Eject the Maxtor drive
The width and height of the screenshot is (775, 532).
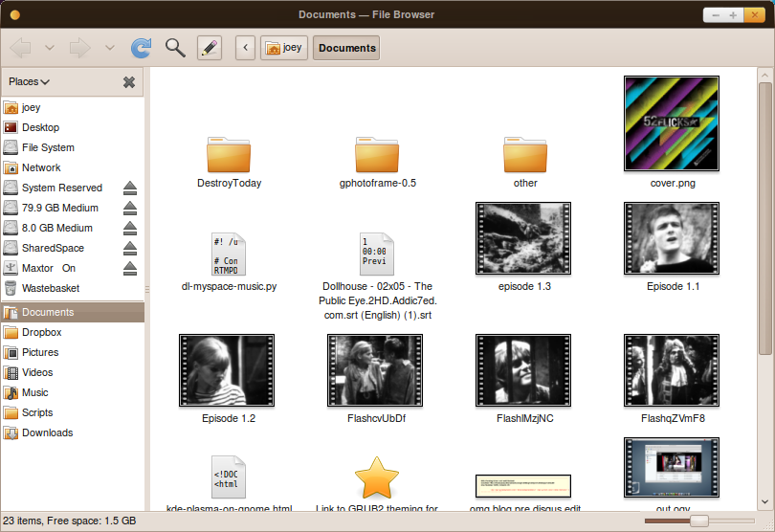(130, 269)
